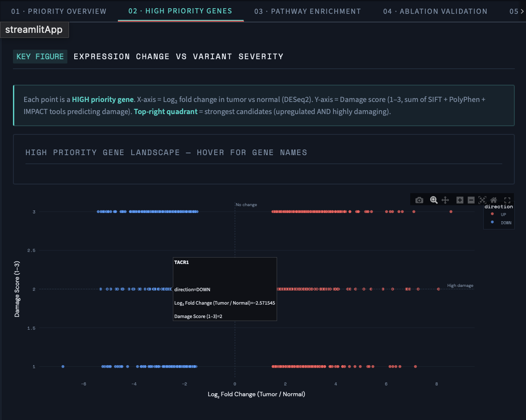526x420 pixels.
Task: Open the 01 · Priority Overview tab
Action: click(59, 11)
